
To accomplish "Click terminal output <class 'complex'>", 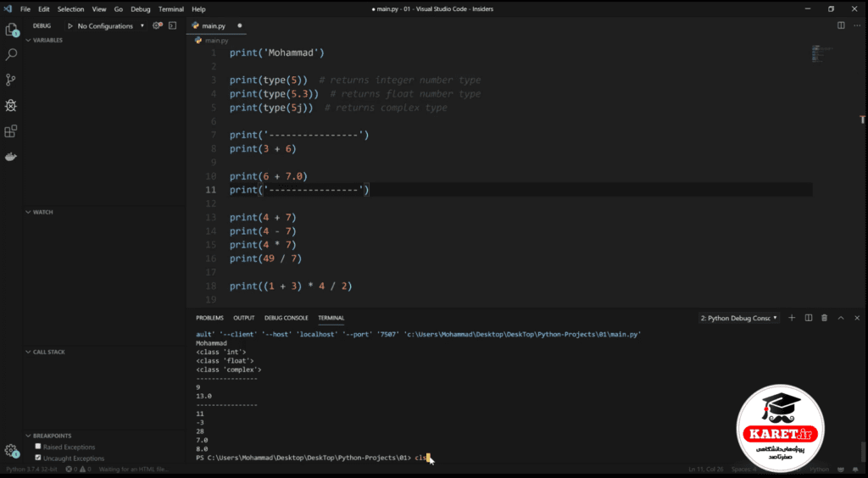I will click(x=229, y=370).
